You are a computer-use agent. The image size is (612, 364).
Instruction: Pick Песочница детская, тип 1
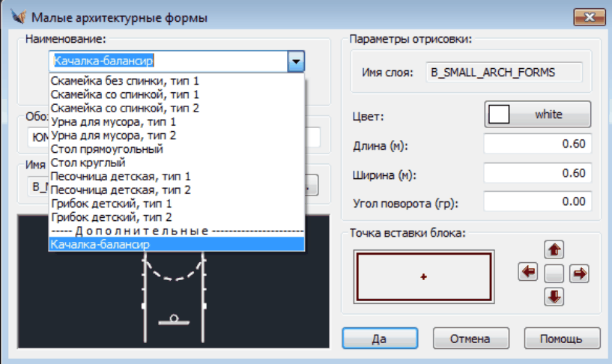pos(121,176)
